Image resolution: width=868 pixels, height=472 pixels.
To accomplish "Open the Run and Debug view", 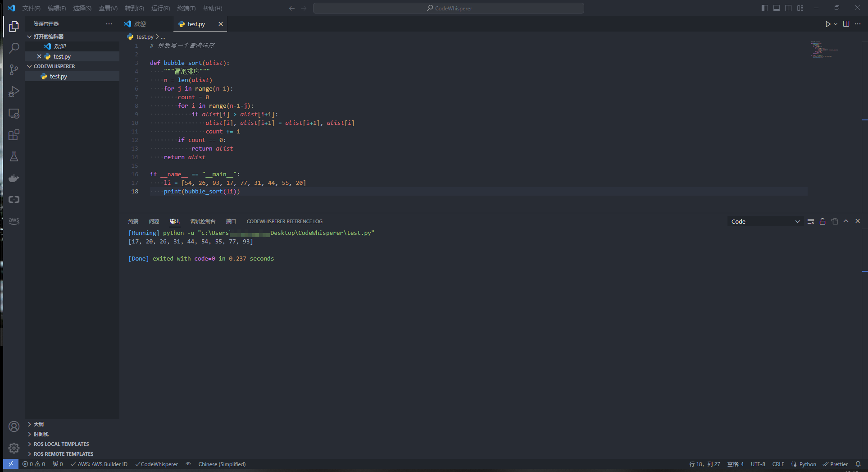I will (x=14, y=92).
